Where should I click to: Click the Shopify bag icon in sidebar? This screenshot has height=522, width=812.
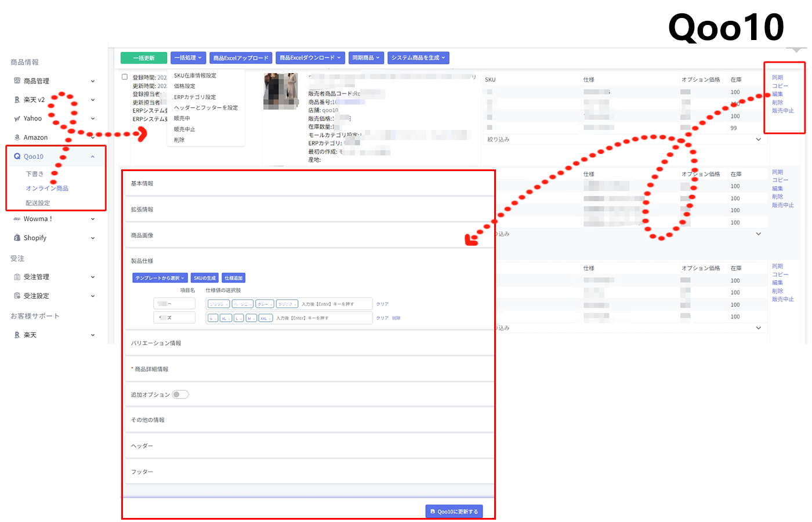[x=17, y=238]
